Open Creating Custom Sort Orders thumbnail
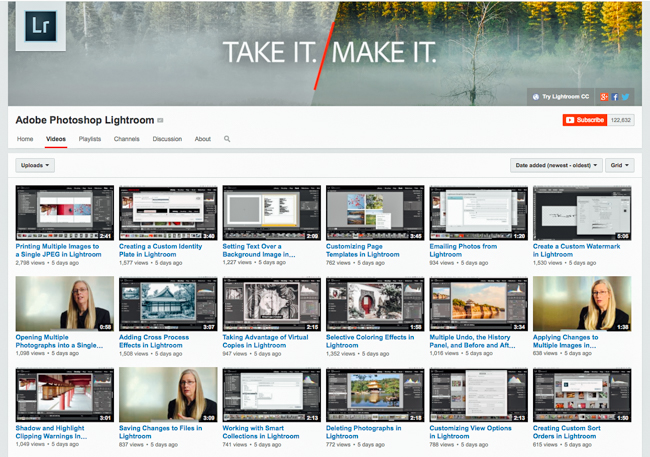The width and height of the screenshot is (650, 457). coord(582,394)
